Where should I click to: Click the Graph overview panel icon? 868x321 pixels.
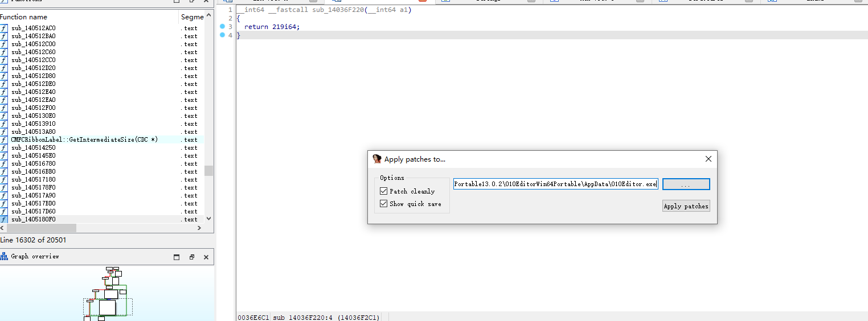coord(5,257)
